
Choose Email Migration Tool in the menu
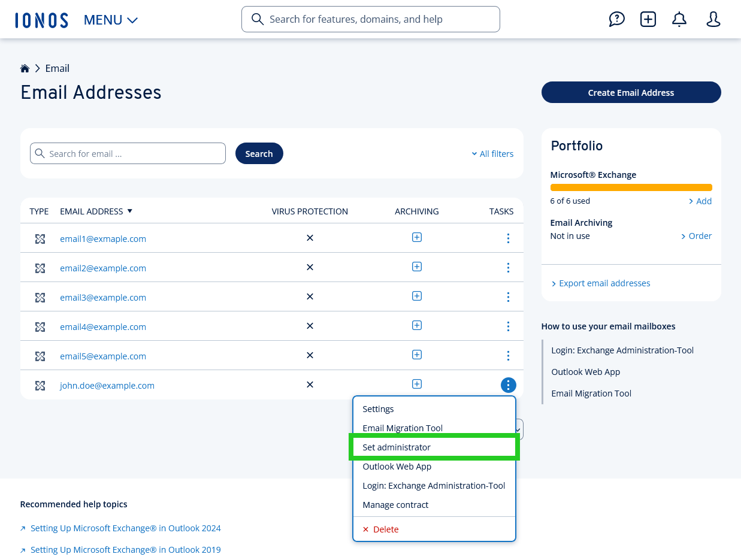click(x=403, y=428)
